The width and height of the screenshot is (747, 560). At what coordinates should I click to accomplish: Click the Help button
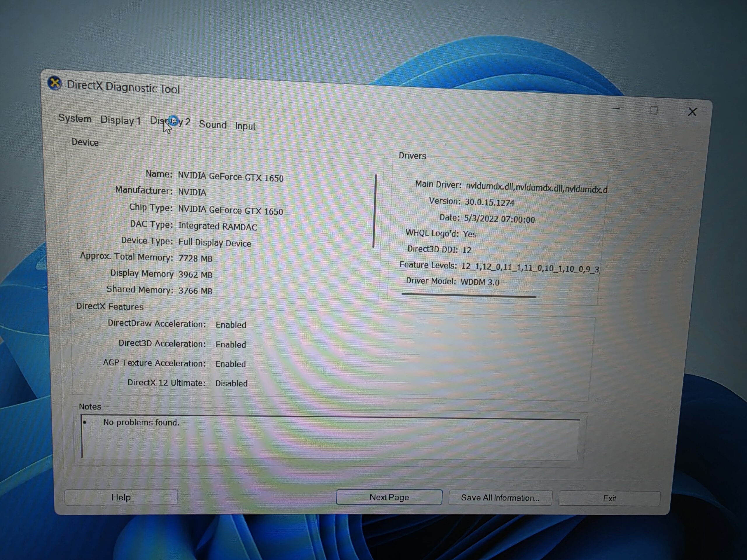coord(121,497)
